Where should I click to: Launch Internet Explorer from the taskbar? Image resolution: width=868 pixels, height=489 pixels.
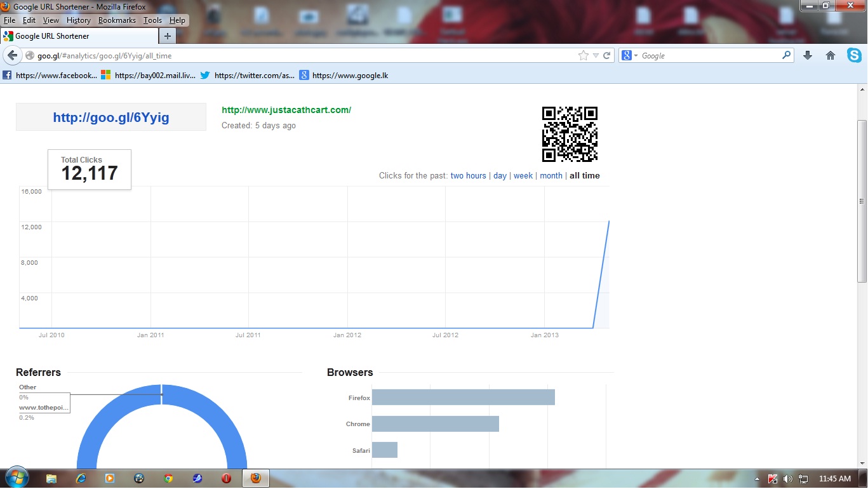click(x=81, y=478)
